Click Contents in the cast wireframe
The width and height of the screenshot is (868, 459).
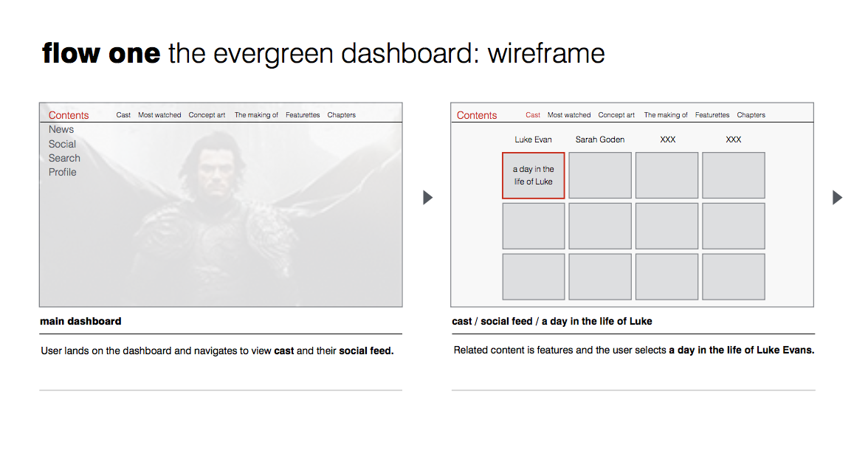(x=477, y=115)
